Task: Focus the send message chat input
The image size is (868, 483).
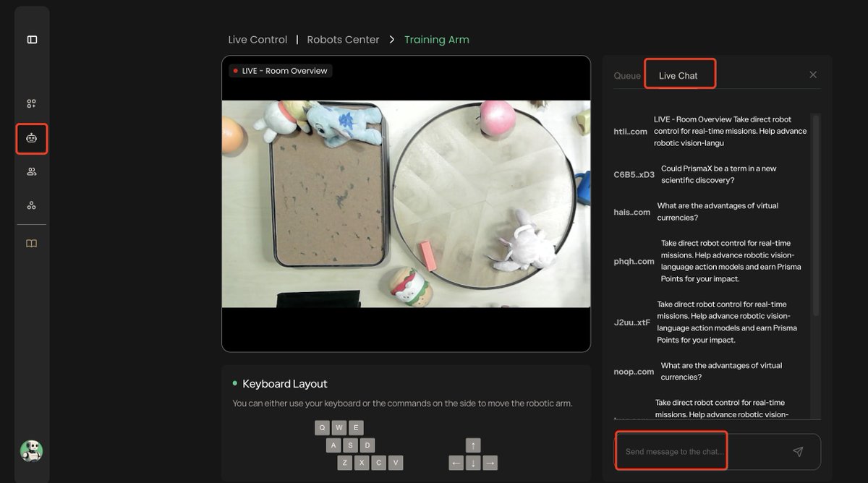Action: (x=702, y=452)
